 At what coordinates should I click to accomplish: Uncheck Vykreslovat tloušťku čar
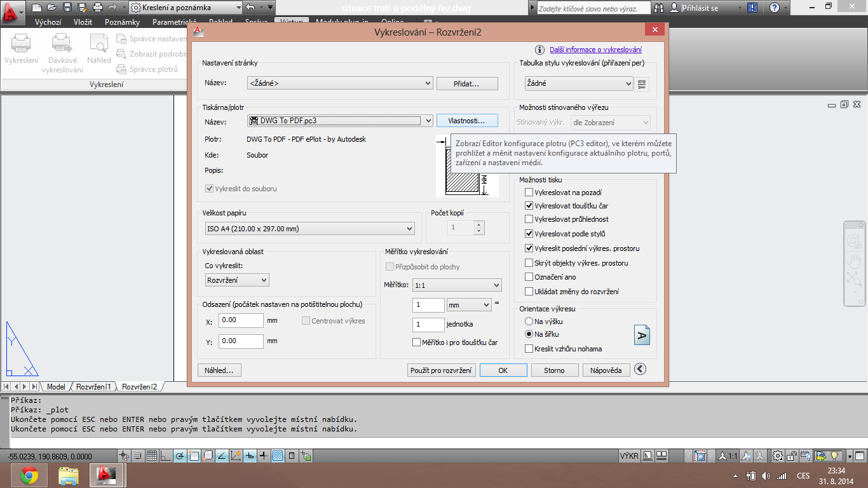(529, 206)
